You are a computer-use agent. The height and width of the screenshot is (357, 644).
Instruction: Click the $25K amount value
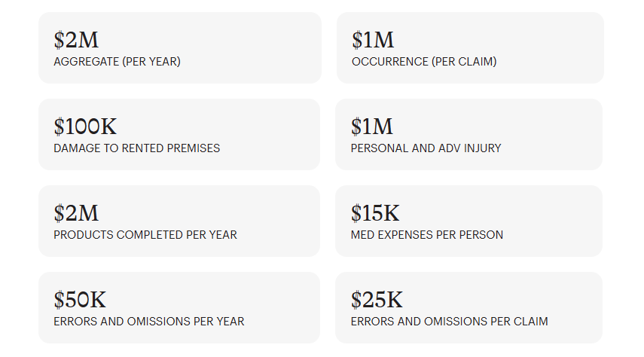tap(377, 300)
